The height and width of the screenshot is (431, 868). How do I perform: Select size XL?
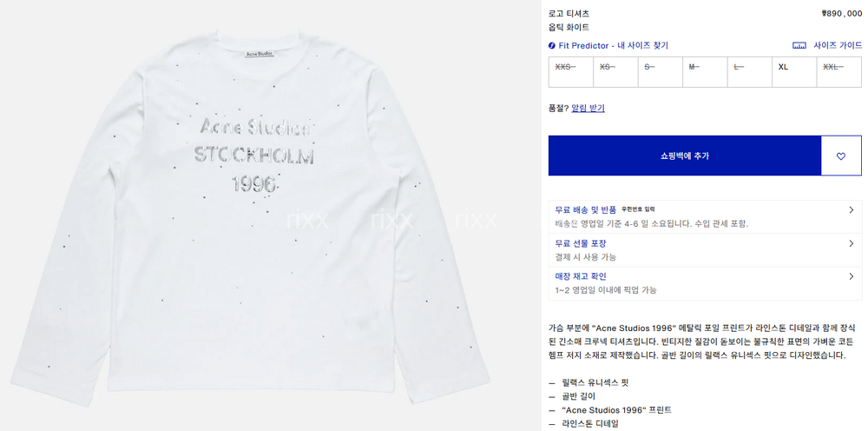coord(794,72)
